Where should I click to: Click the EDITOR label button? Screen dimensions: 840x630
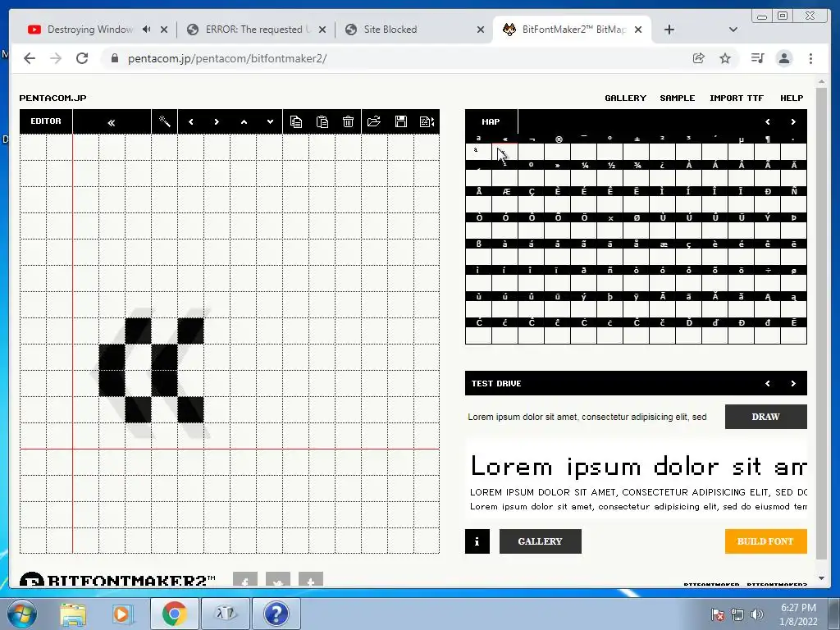(46, 121)
